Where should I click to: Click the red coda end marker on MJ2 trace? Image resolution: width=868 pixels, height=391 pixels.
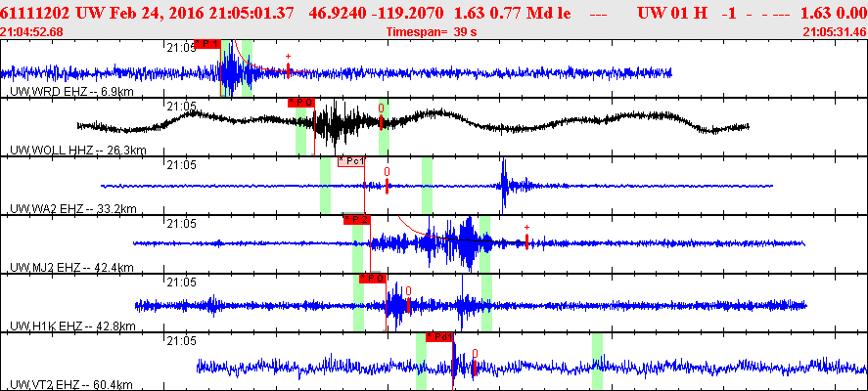[526, 240]
